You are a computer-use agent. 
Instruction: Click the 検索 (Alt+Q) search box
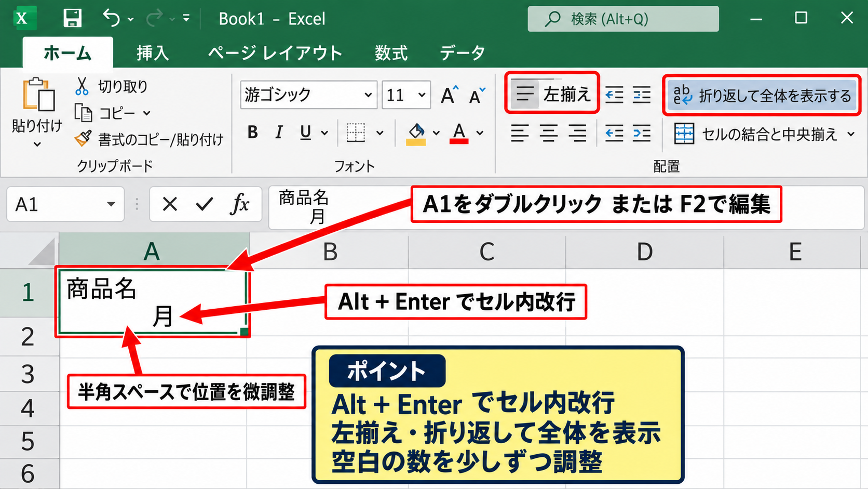click(623, 19)
